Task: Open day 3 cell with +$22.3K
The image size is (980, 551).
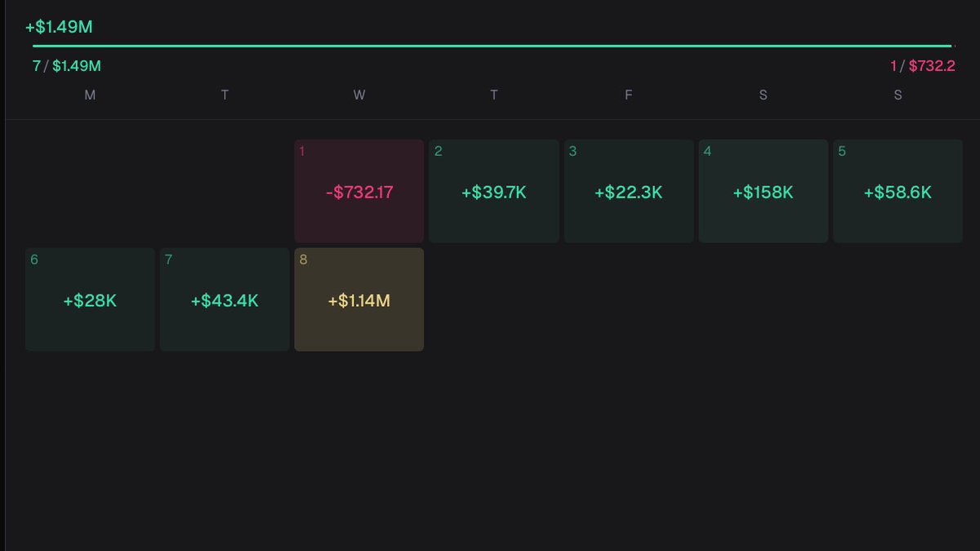Action: [629, 191]
